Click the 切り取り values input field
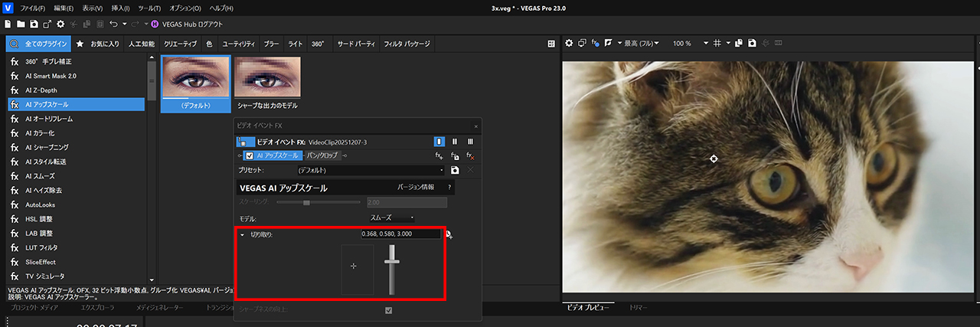 401,234
